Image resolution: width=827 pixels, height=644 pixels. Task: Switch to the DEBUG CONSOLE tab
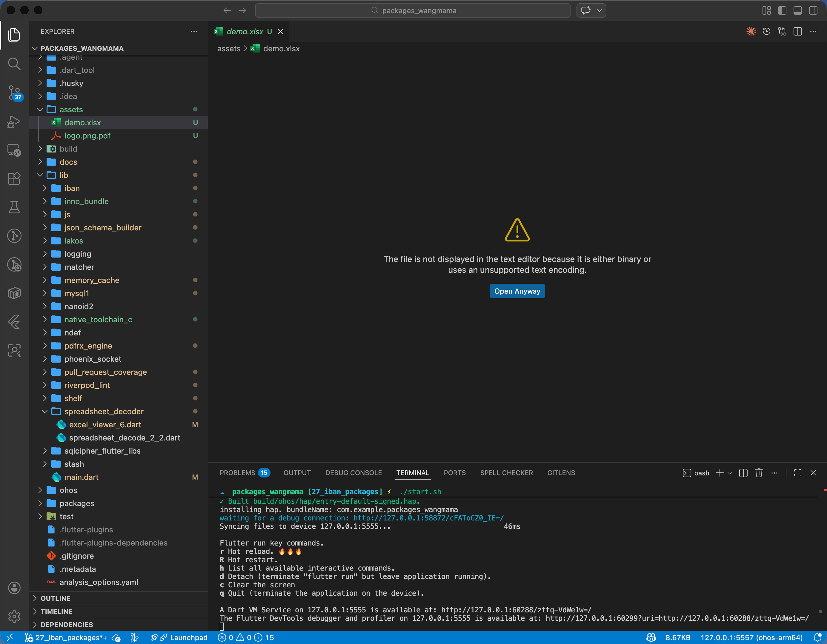[353, 473]
